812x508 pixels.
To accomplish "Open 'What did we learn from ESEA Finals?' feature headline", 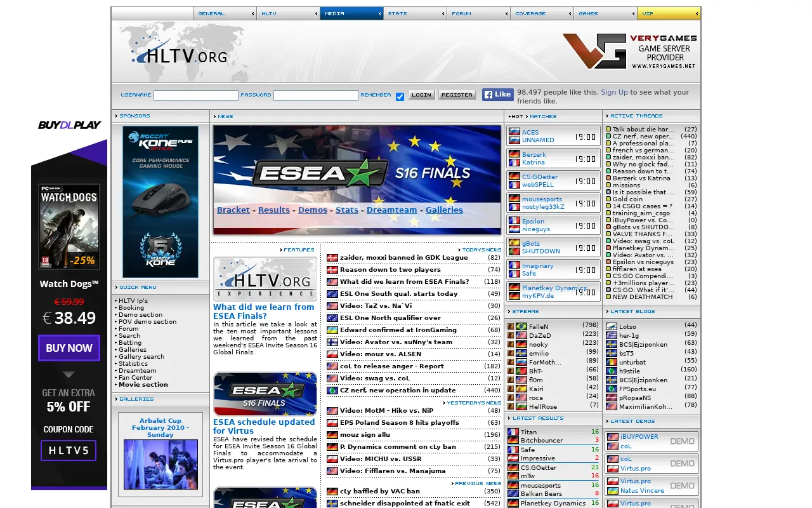I will [264, 311].
